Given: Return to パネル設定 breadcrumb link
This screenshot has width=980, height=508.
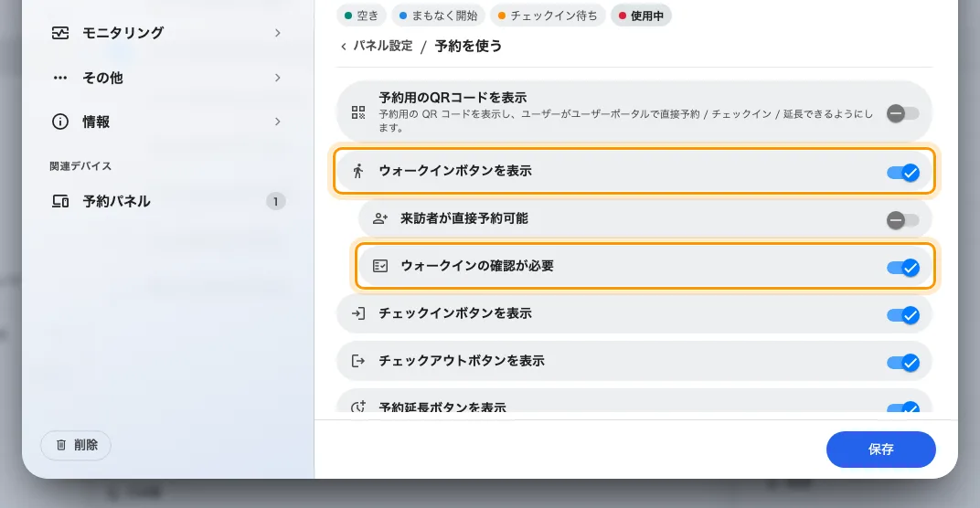Looking at the screenshot, I should tap(383, 47).
